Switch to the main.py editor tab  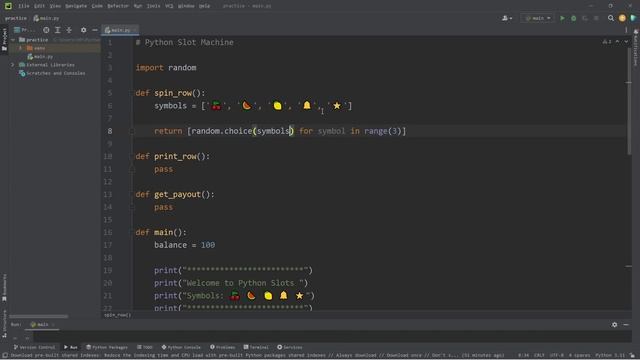(120, 30)
